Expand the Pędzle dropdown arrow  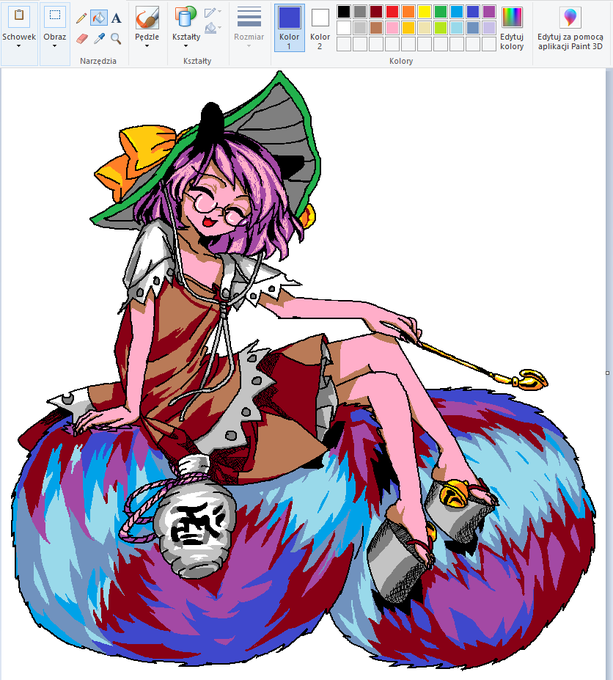point(147,46)
